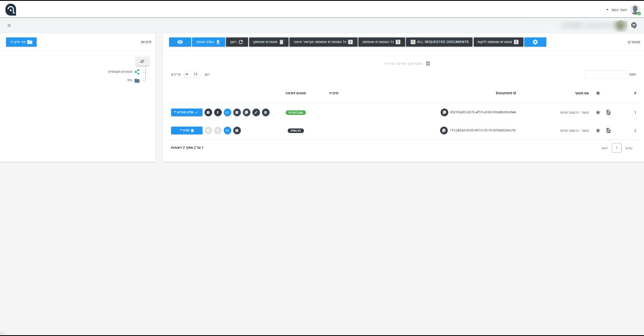Expand the blue resend dropdown in row 1
The height and width of the screenshot is (336, 644).
[x=187, y=113]
